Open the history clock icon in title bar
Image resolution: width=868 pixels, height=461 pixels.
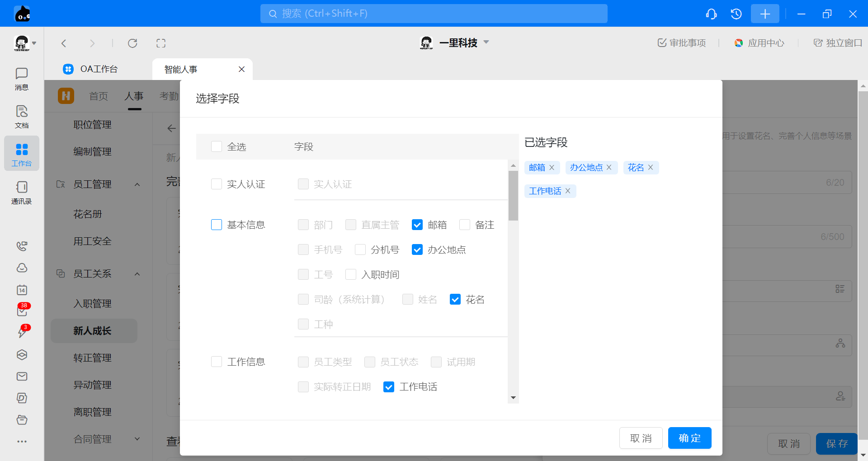click(736, 14)
